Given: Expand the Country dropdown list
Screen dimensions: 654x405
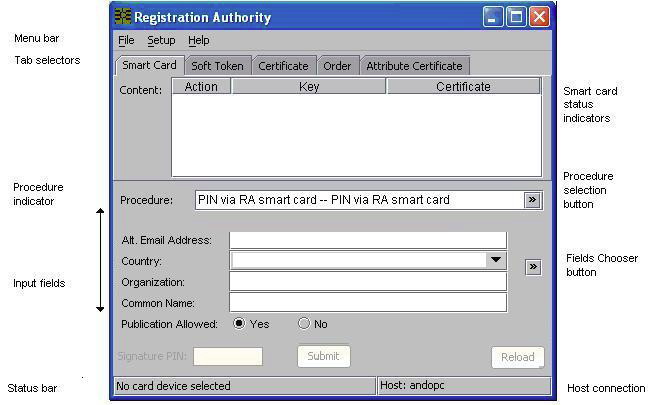Looking at the screenshot, I should pos(495,261).
